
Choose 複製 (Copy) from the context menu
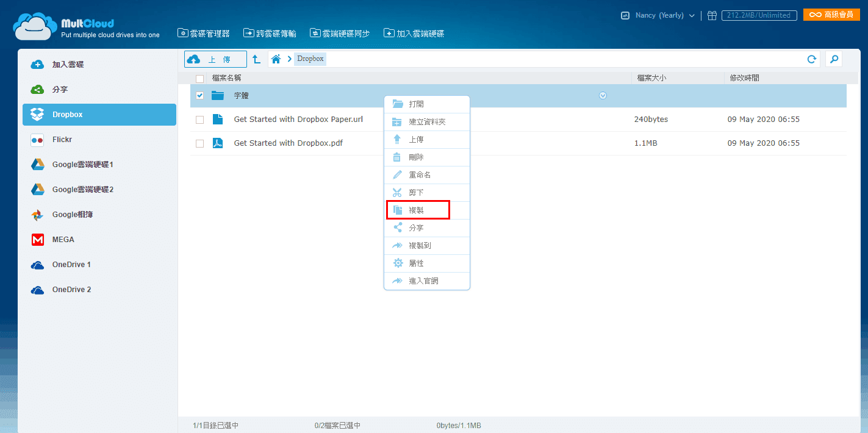click(418, 210)
